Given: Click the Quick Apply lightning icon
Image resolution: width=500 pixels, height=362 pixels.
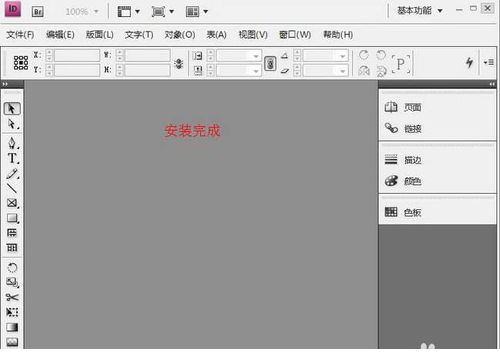Looking at the screenshot, I should 469,62.
